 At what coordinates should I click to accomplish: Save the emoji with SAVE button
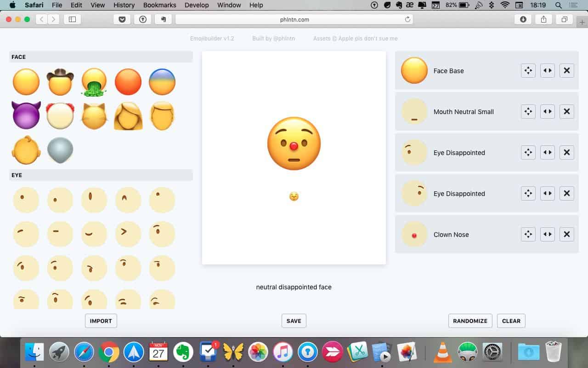294,321
